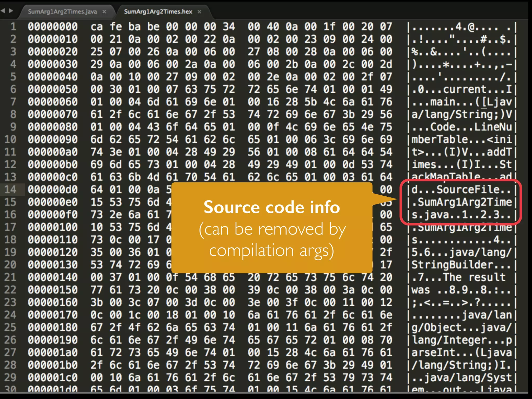This screenshot has width=532, height=399.
Task: Click ASCII text 'mberTable...<ini'
Action: pyautogui.click(x=462, y=139)
